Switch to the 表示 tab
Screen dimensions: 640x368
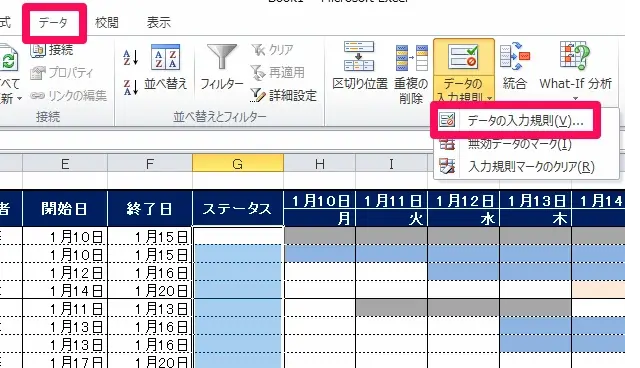tap(158, 22)
